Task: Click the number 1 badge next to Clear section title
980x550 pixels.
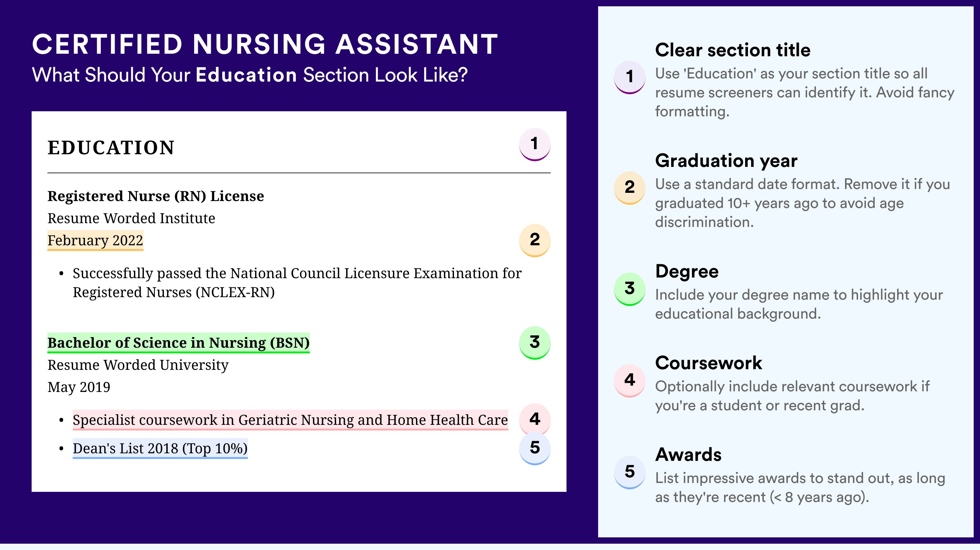Action: pyautogui.click(x=630, y=77)
